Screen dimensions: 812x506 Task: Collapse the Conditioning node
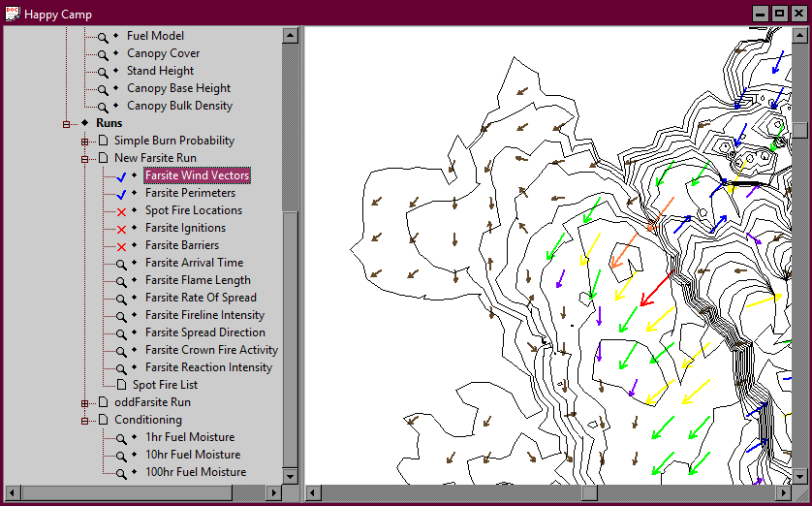click(84, 421)
